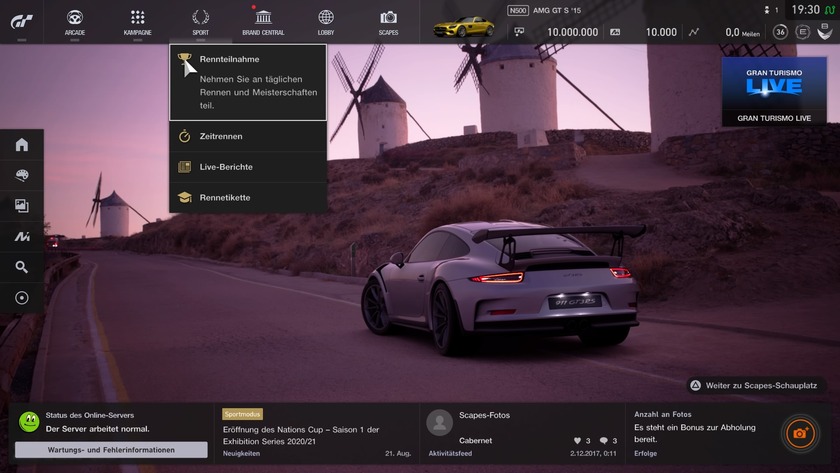Open Live-Berichte menu entry
This screenshot has height=473, width=840.
[x=248, y=167]
